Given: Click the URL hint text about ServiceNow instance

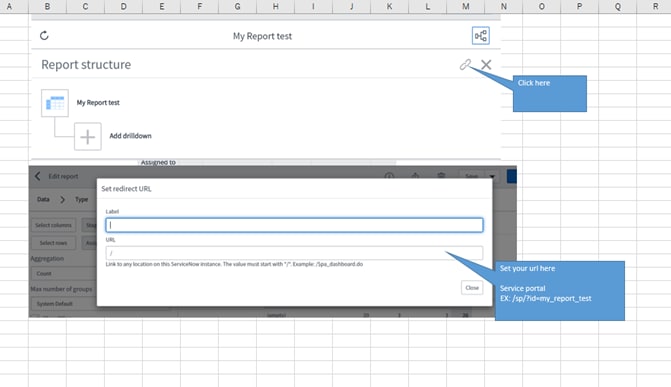Looking at the screenshot, I should (x=234, y=264).
